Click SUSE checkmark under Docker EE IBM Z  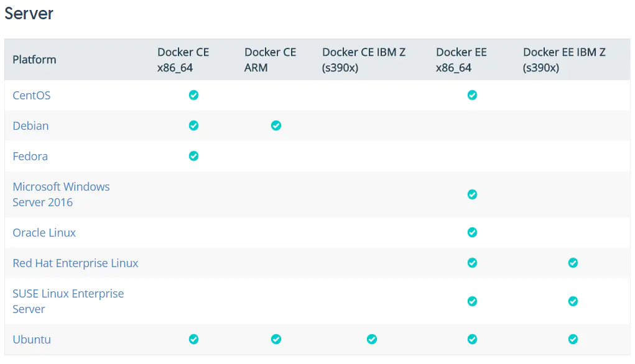(573, 301)
